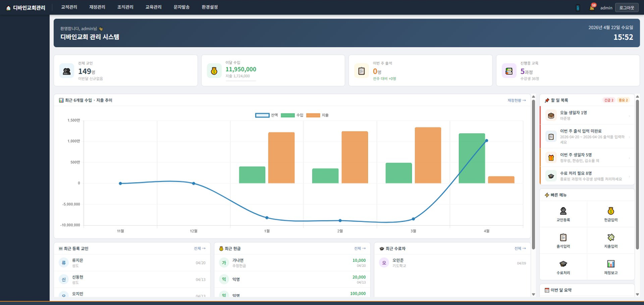Click the 이번 달 요약 calendar icon
Viewport: 644px width, 305px height.
(x=547, y=290)
